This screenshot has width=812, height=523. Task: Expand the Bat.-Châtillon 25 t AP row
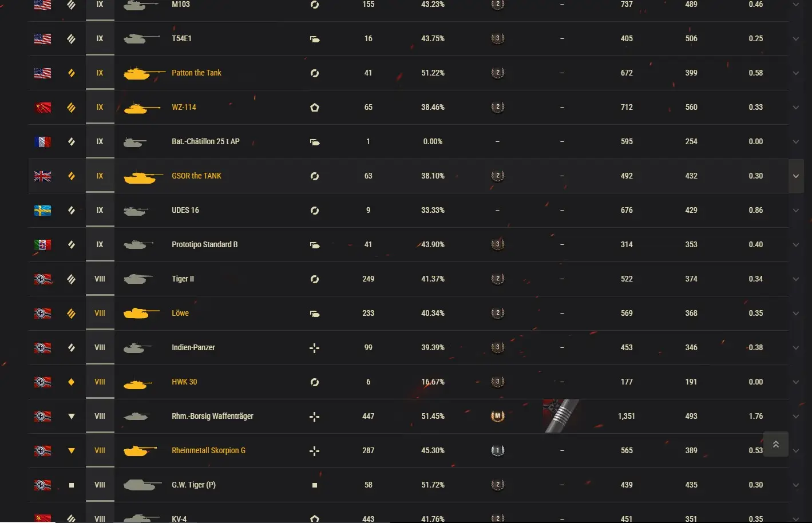795,141
